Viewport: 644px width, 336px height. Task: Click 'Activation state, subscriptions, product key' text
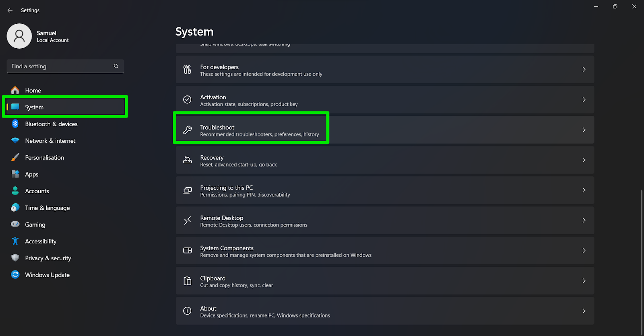tap(249, 104)
